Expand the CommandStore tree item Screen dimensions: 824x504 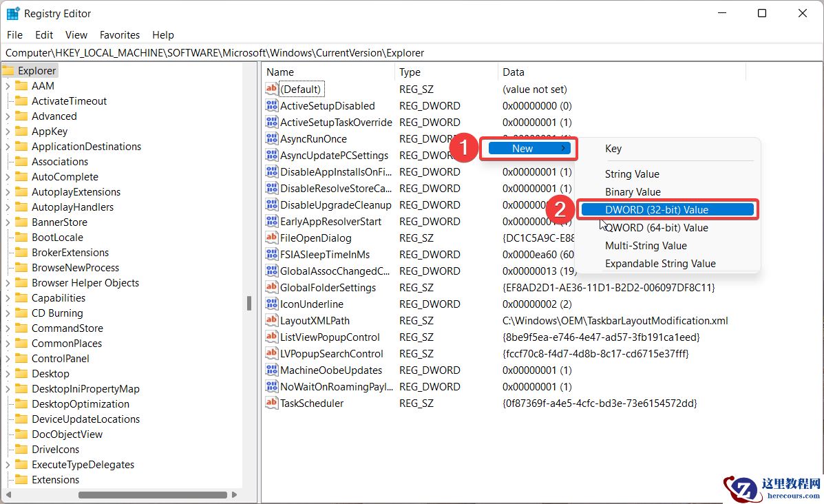point(9,328)
